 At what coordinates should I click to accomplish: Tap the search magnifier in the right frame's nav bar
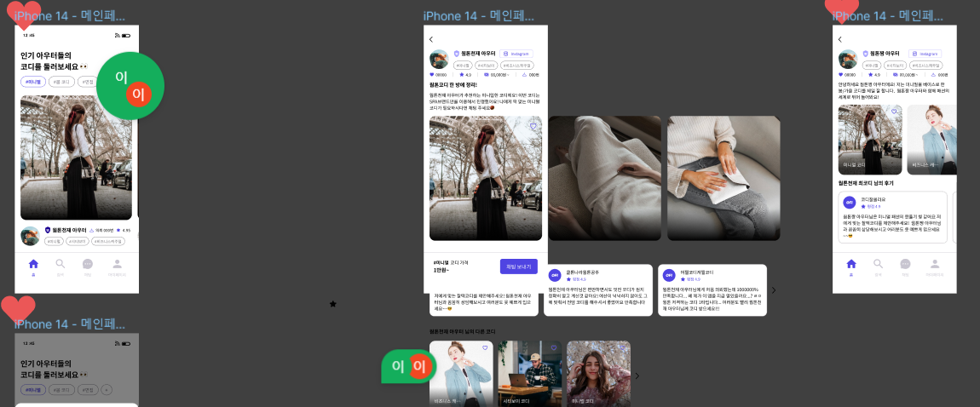point(878,264)
